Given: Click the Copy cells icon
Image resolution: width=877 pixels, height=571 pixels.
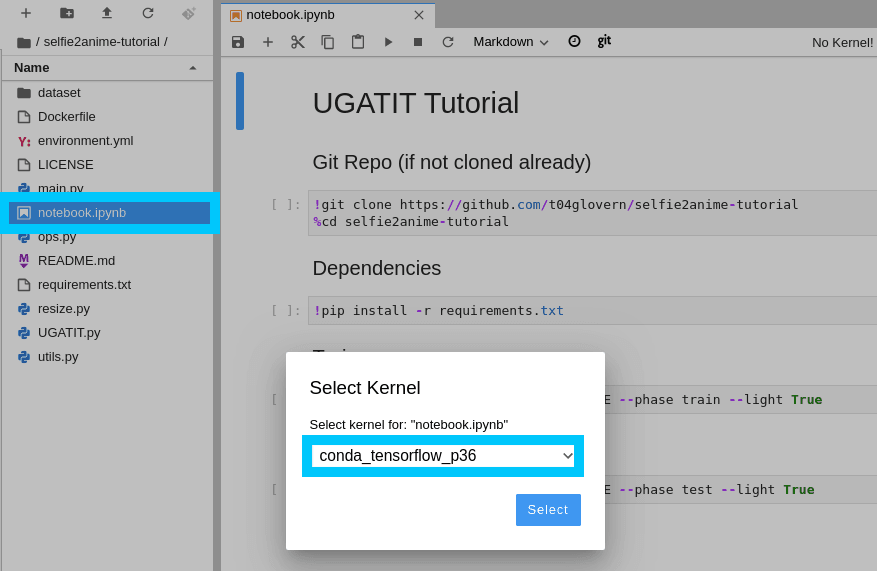Looking at the screenshot, I should click(328, 42).
